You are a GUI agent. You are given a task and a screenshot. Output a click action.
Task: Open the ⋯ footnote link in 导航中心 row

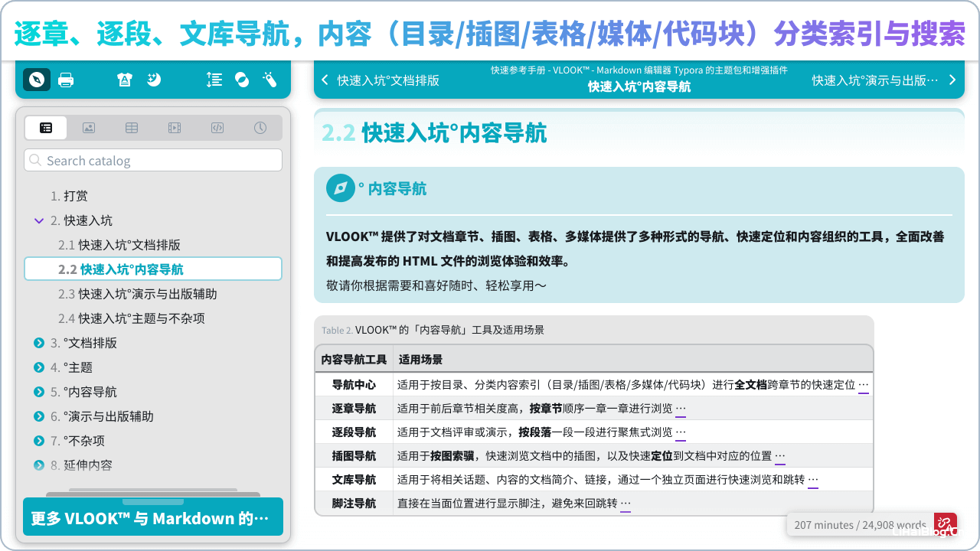864,386
